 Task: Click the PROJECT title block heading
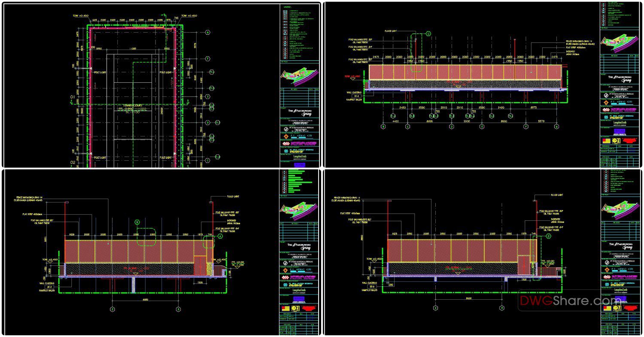click(x=283, y=108)
